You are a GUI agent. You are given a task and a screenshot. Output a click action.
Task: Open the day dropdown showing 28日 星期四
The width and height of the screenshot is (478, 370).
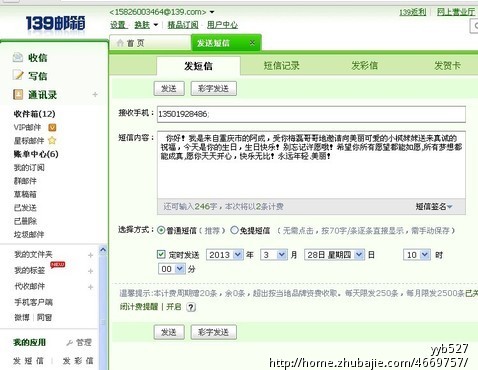334,255
